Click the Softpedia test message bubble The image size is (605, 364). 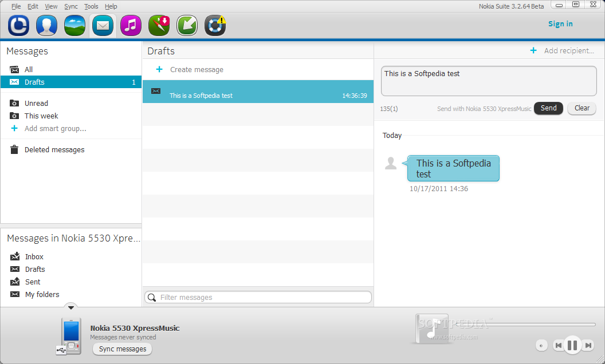click(453, 168)
